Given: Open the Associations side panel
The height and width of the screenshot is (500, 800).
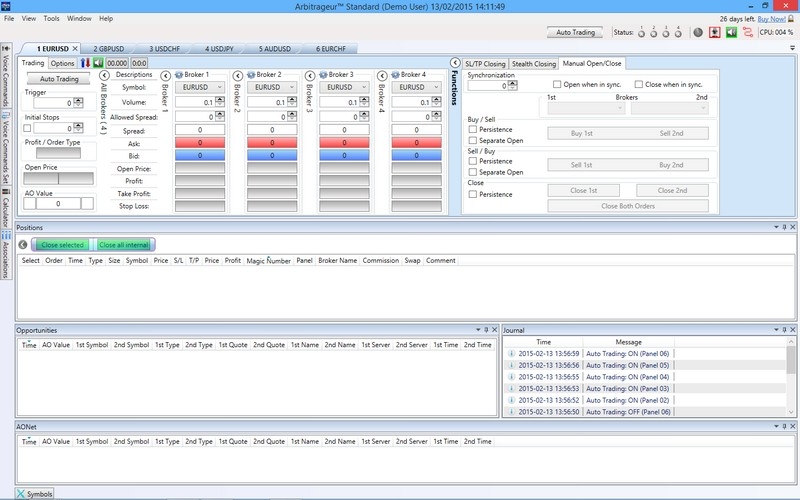Looking at the screenshot, I should [x=6, y=255].
